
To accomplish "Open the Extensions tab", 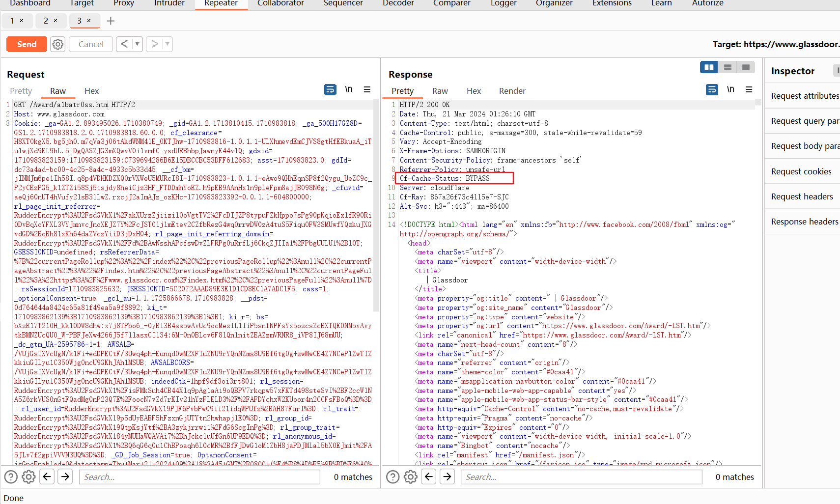I will pyautogui.click(x=612, y=3).
